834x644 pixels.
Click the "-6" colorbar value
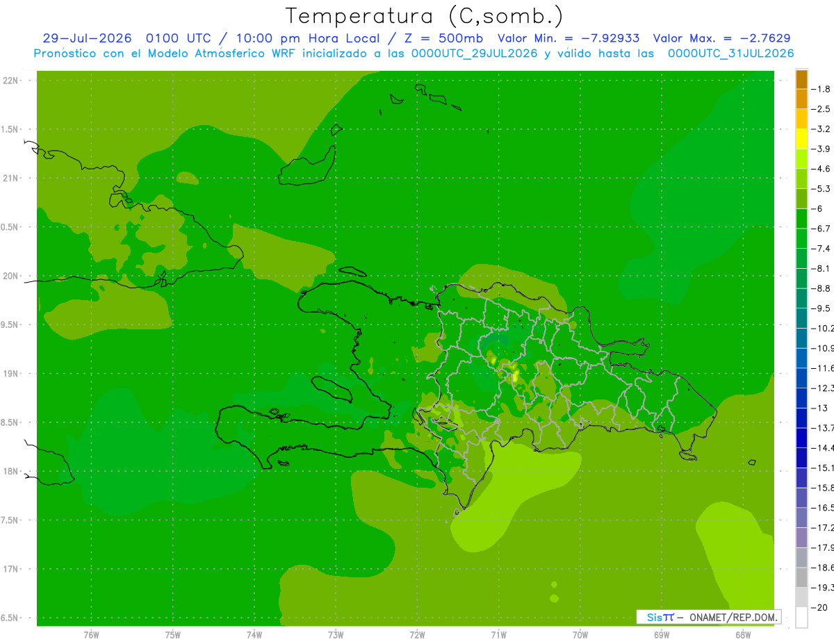tap(817, 208)
